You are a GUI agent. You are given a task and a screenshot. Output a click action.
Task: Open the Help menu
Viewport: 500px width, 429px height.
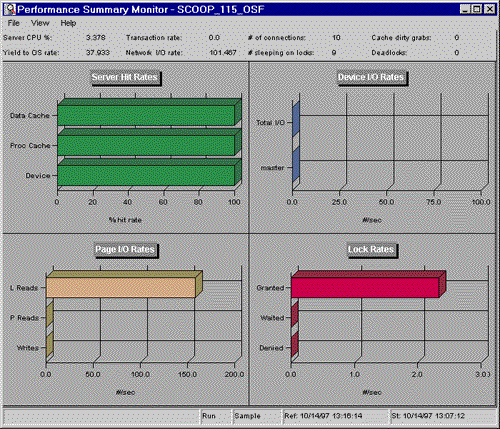click(68, 23)
